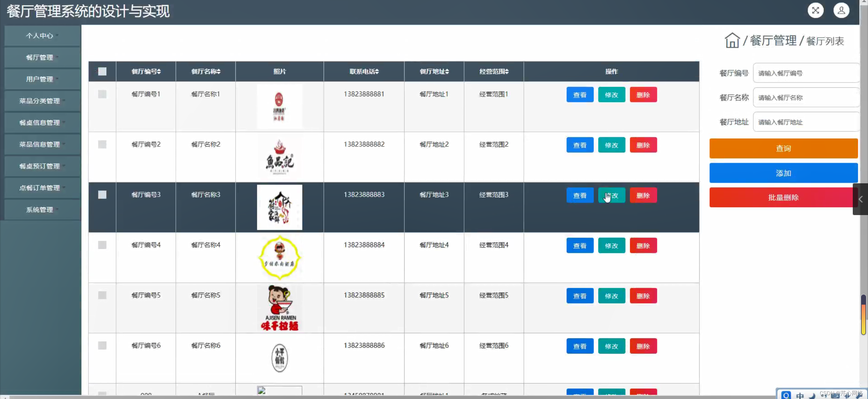Click 删除 for 餐厅编号2 row
Image resolution: width=868 pixels, height=399 pixels.
643,145
